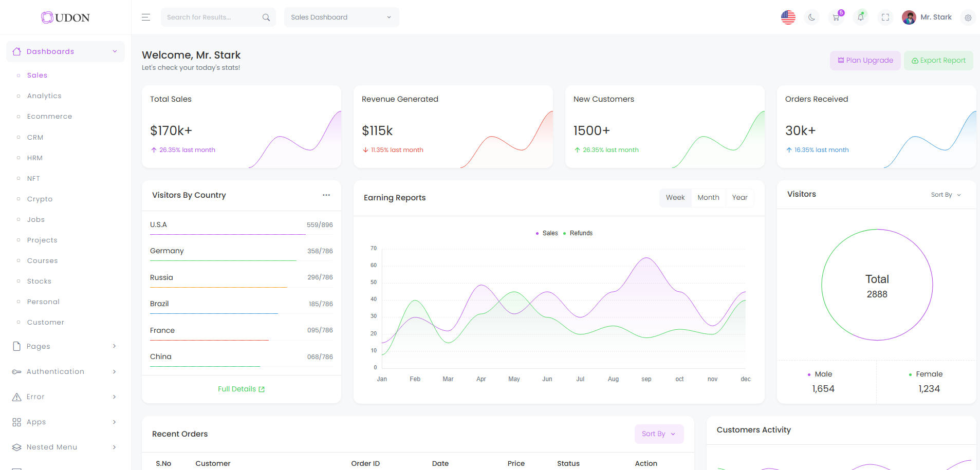
Task: Open the US flag language selector
Action: point(788,17)
